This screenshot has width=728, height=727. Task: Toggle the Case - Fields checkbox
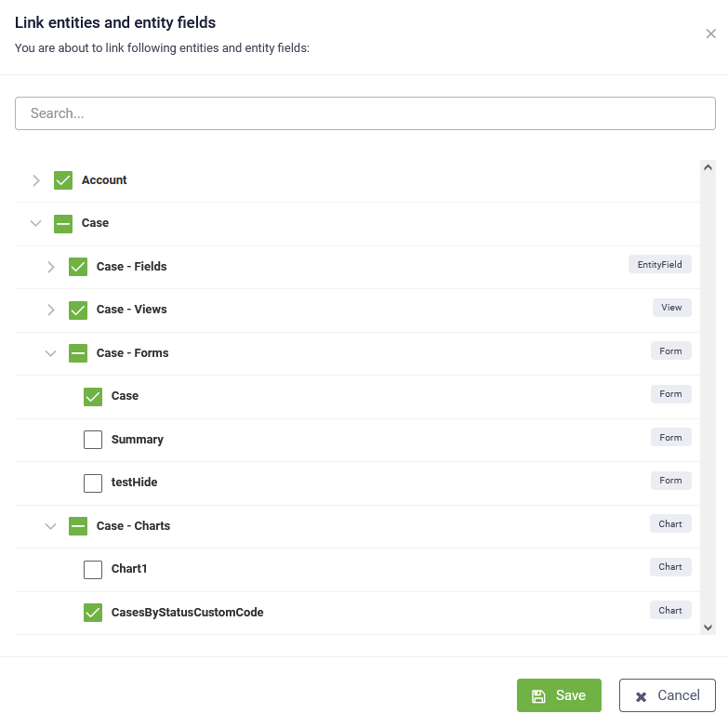coord(78,267)
